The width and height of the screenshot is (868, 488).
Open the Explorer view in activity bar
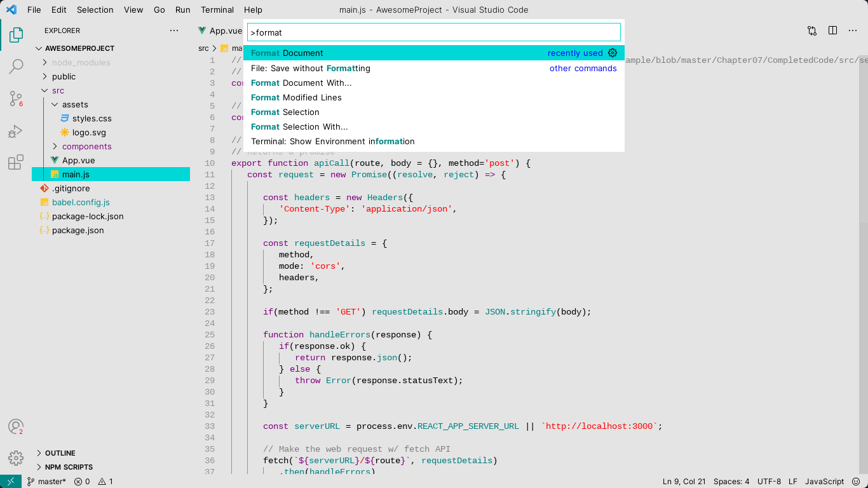click(x=16, y=35)
